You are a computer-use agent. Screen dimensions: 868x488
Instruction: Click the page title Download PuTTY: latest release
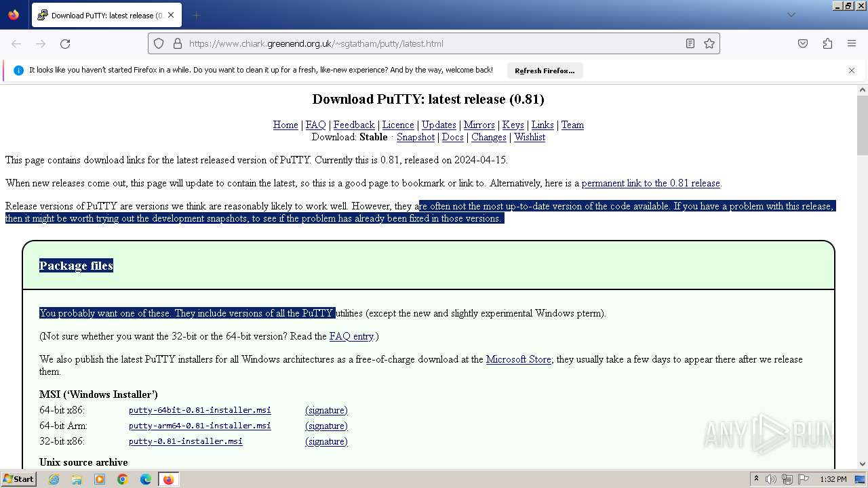428,99
